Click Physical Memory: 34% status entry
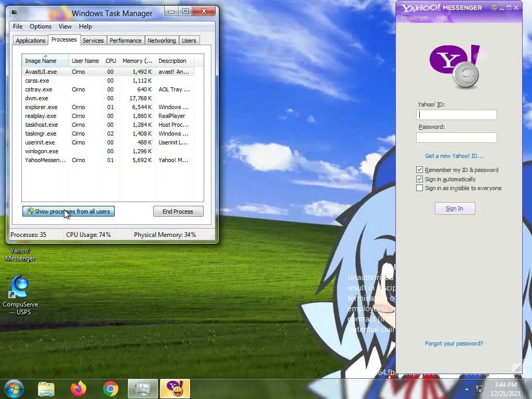 (x=165, y=234)
